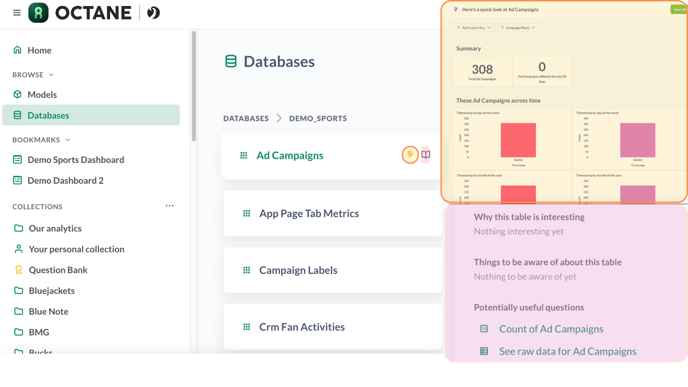Click the Models cube icon
The height and width of the screenshot is (387, 688).
17,94
